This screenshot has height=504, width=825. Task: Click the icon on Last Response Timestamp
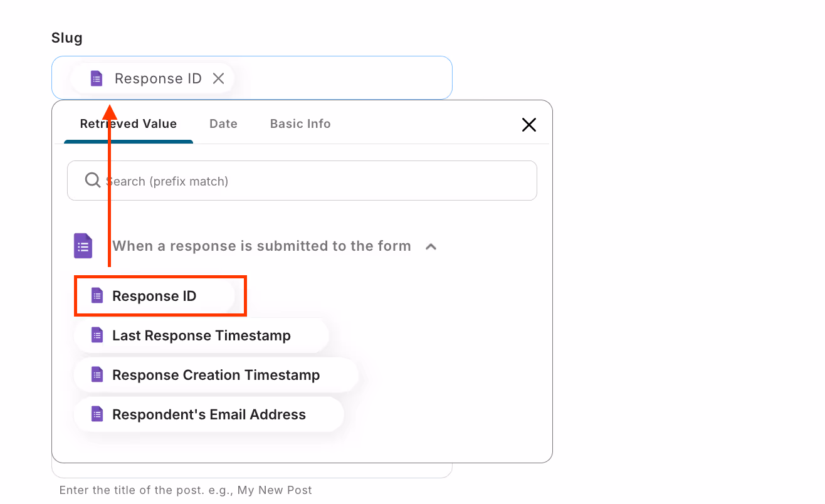(97, 335)
